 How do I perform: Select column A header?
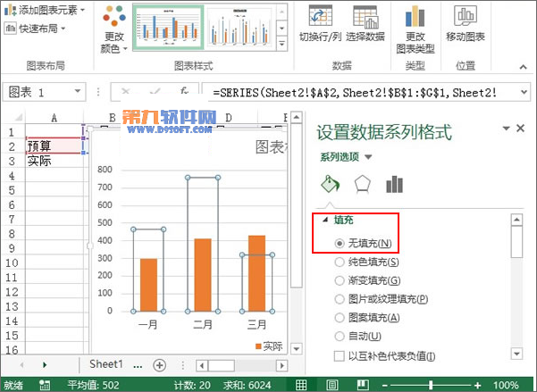55,118
